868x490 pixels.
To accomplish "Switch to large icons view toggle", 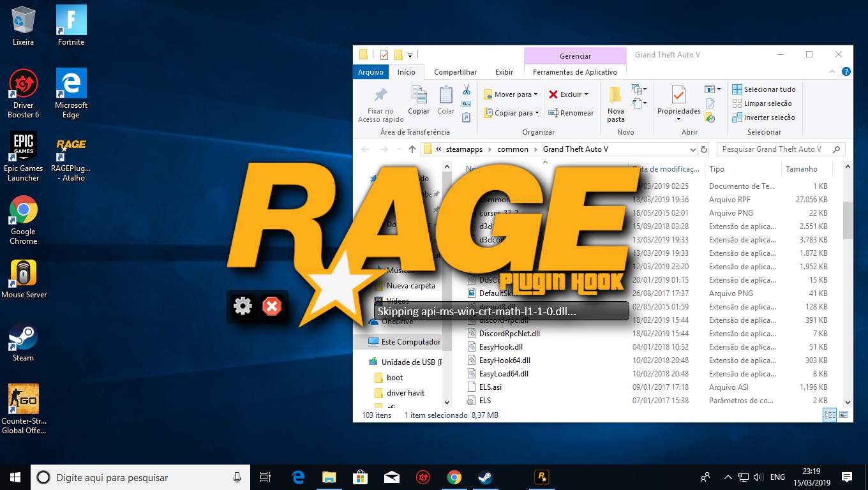I will pos(844,415).
